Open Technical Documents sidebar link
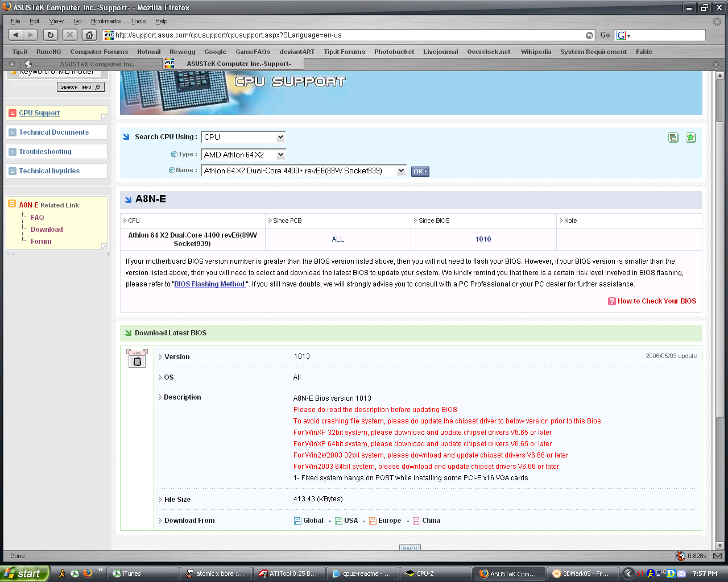Image resolution: width=728 pixels, height=582 pixels. click(54, 132)
